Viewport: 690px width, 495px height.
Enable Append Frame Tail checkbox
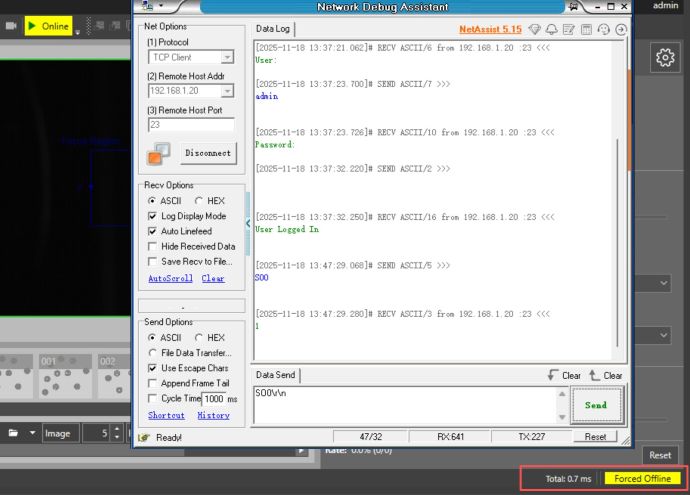(x=152, y=383)
